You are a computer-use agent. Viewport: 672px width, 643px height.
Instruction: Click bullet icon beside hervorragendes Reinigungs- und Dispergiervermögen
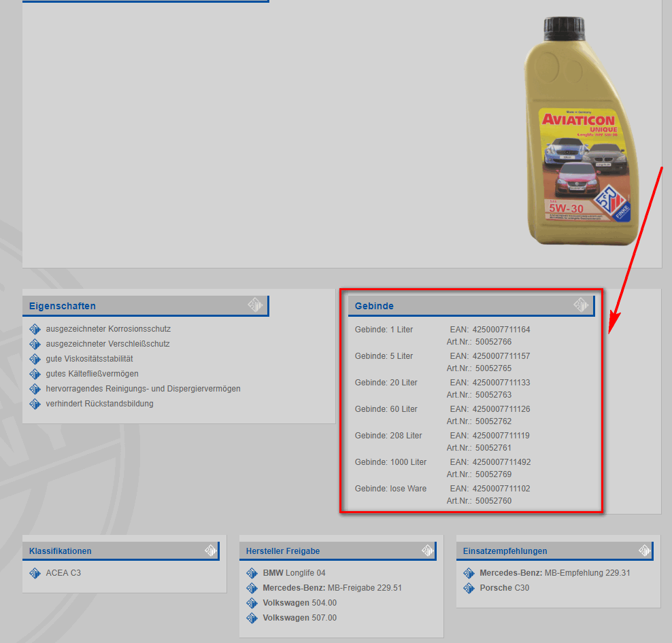[x=35, y=389]
